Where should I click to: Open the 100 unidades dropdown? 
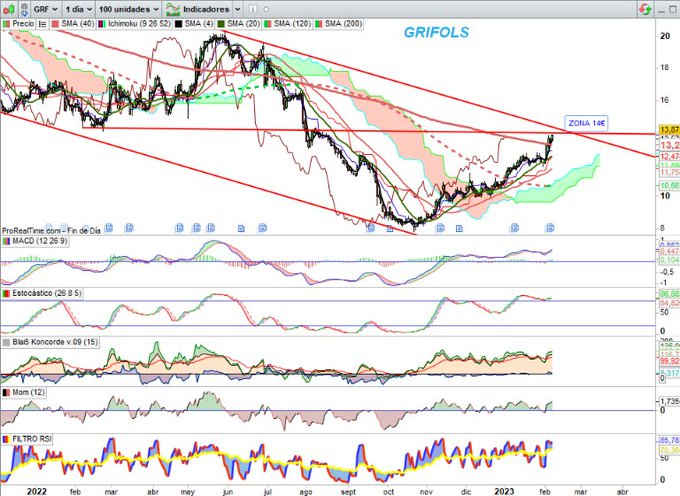click(x=128, y=9)
